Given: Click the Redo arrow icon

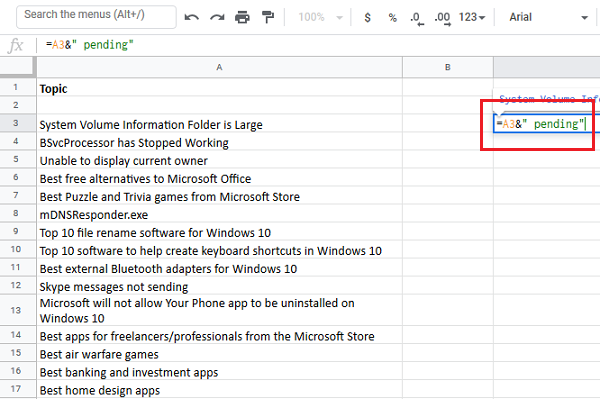Looking at the screenshot, I should click(217, 17).
